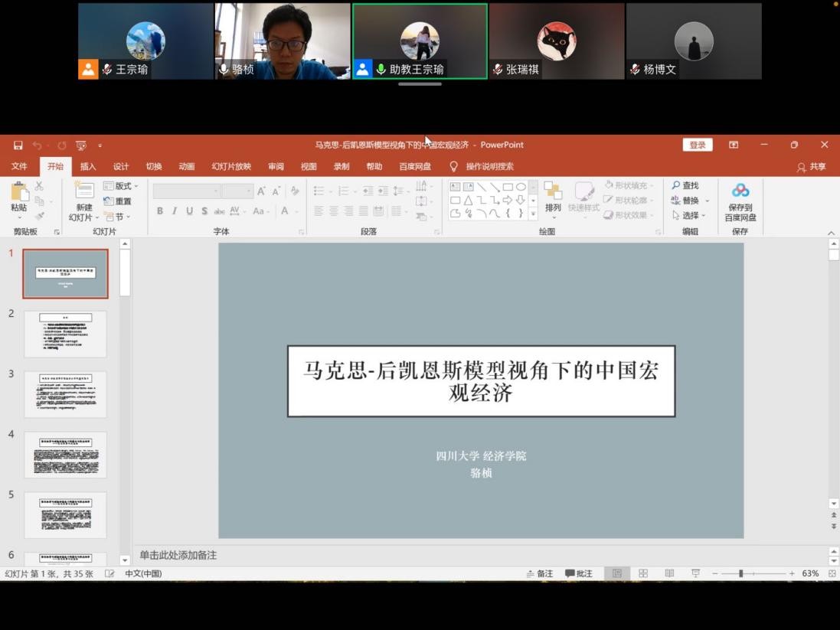Toggle the Notes (备注) pane
Viewport: 840px width, 630px height.
click(x=540, y=573)
